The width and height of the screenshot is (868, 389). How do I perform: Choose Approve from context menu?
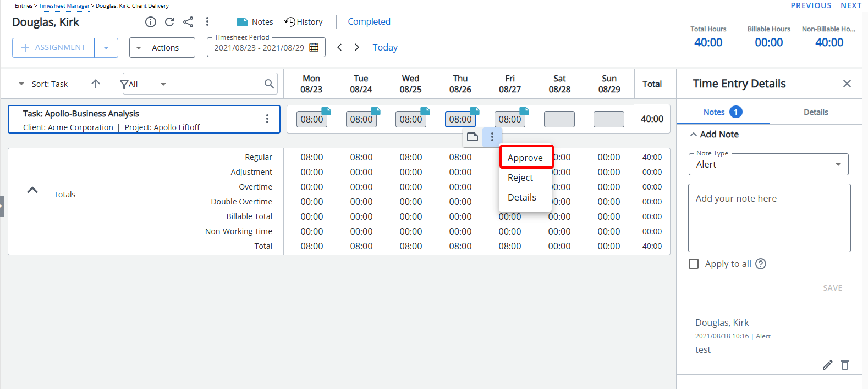[525, 158]
